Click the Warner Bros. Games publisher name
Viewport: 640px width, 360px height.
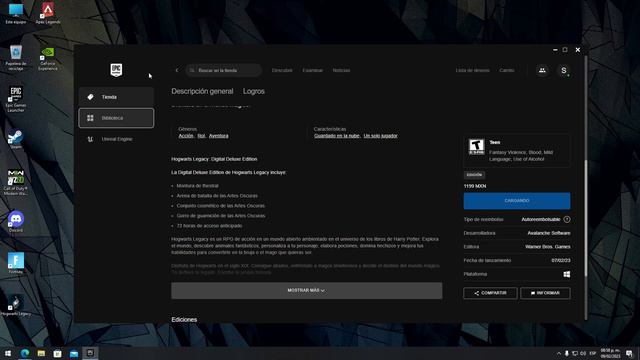coord(547,247)
